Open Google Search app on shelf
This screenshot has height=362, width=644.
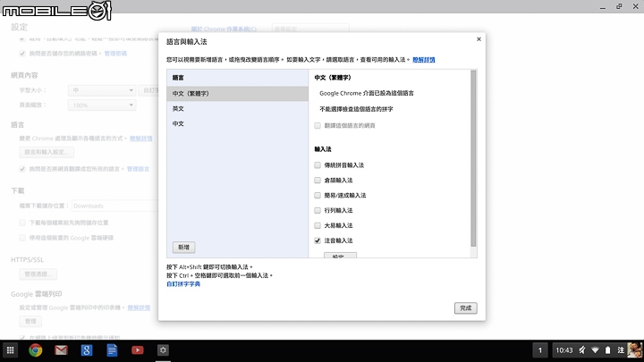pyautogui.click(x=87, y=350)
